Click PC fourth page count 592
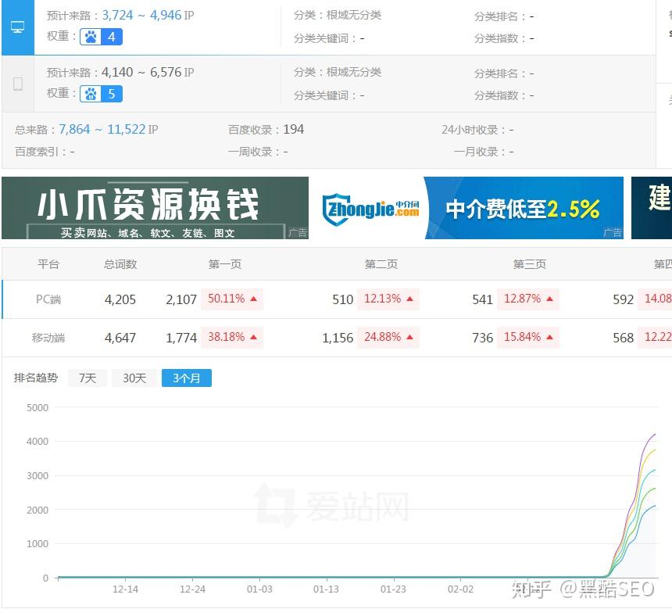The height and width of the screenshot is (616, 672). coord(623,299)
